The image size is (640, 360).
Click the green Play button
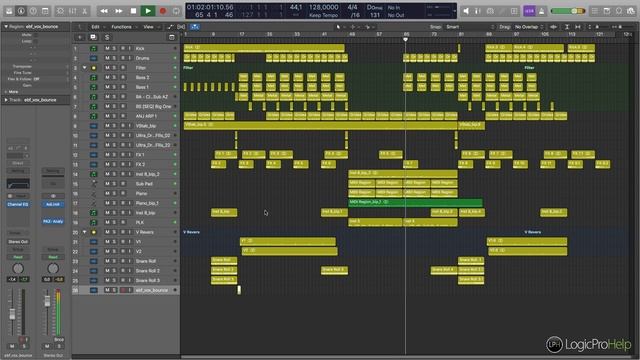pos(148,11)
